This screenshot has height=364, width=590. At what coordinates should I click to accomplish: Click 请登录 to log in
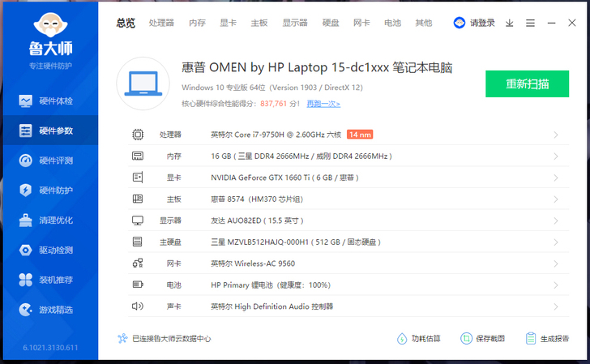[x=482, y=23]
